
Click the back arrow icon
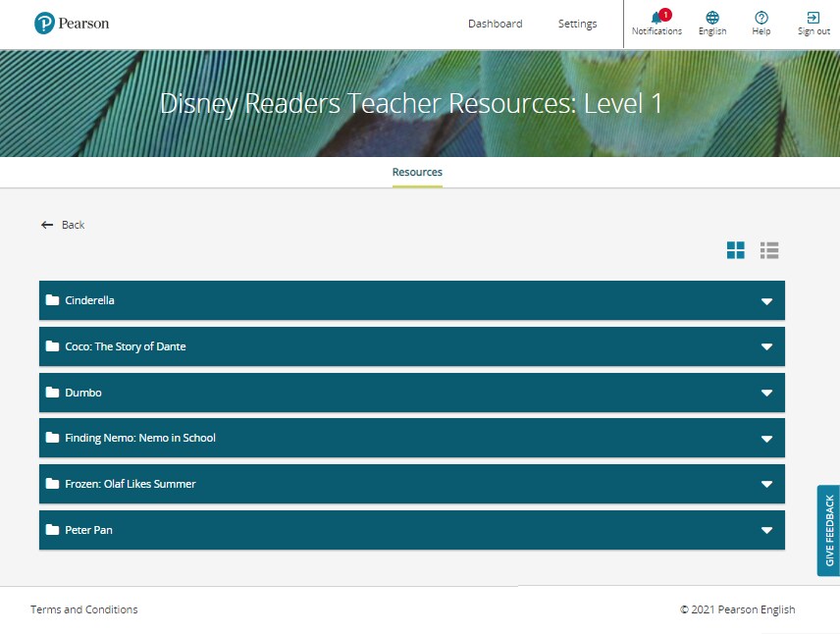tap(47, 225)
